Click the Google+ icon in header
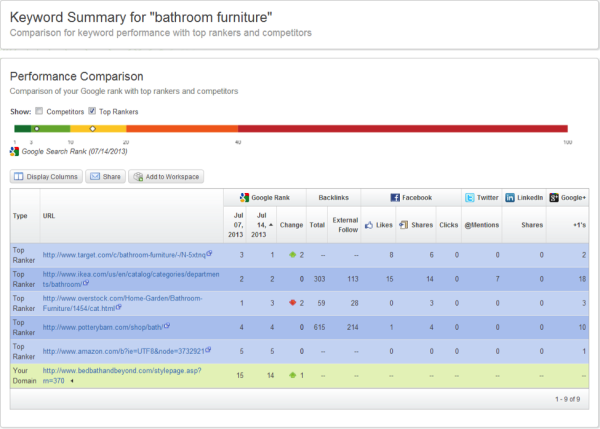This screenshot has width=600, height=429. (554, 197)
